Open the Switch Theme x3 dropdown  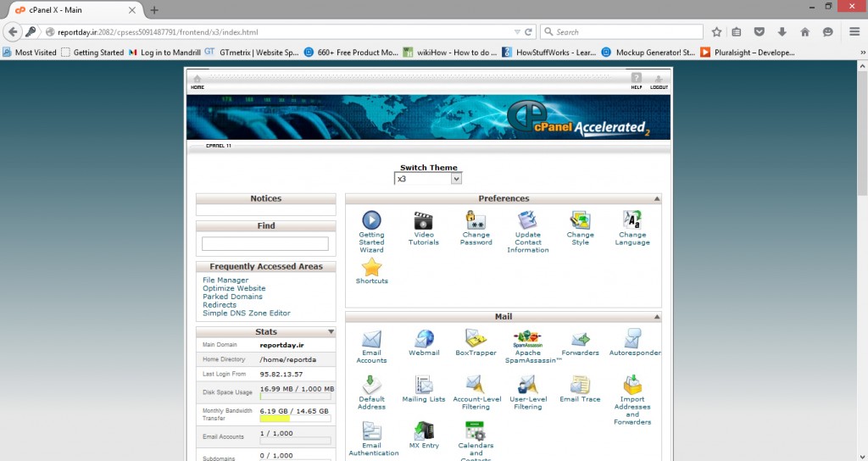pyautogui.click(x=428, y=179)
